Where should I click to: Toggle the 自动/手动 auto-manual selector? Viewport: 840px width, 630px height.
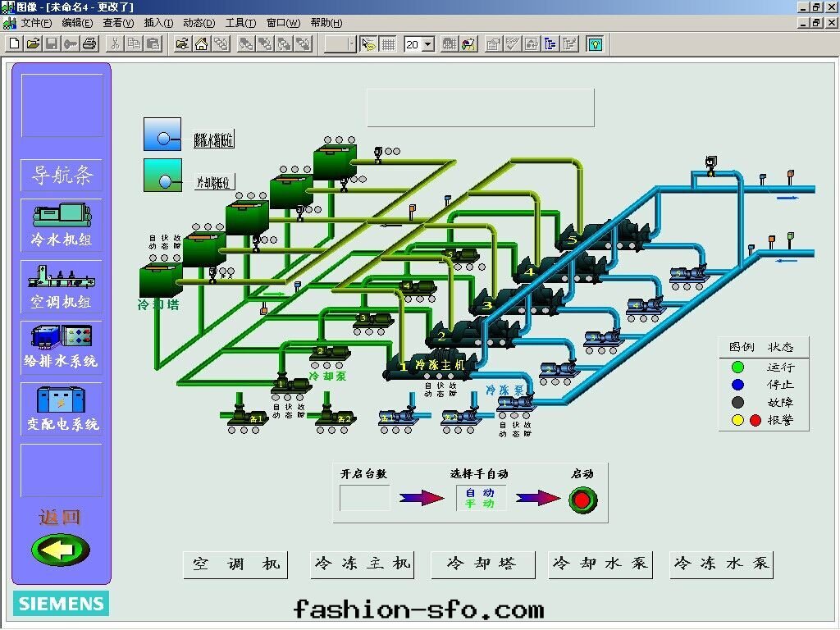click(x=481, y=498)
